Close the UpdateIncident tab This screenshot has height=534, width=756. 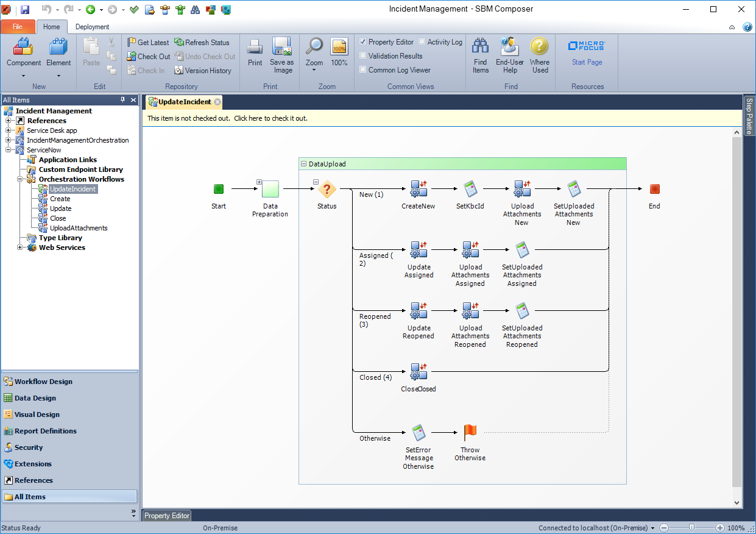(x=217, y=102)
